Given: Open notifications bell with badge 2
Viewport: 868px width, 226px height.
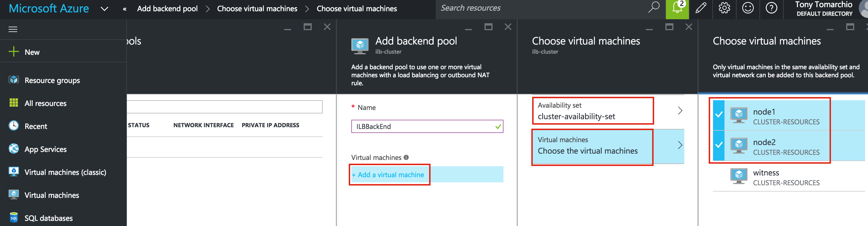Looking at the screenshot, I should point(677,9).
